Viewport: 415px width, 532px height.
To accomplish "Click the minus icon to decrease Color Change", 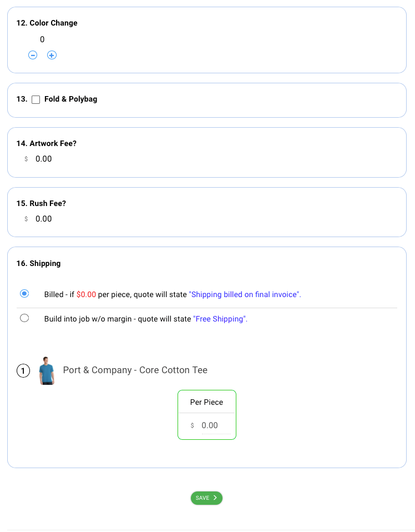I will coord(33,55).
